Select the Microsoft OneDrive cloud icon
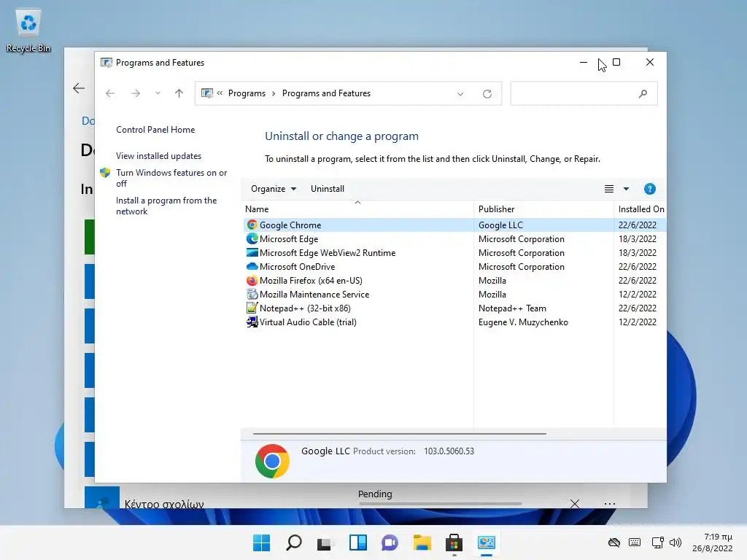The width and height of the screenshot is (747, 560). coord(252,266)
